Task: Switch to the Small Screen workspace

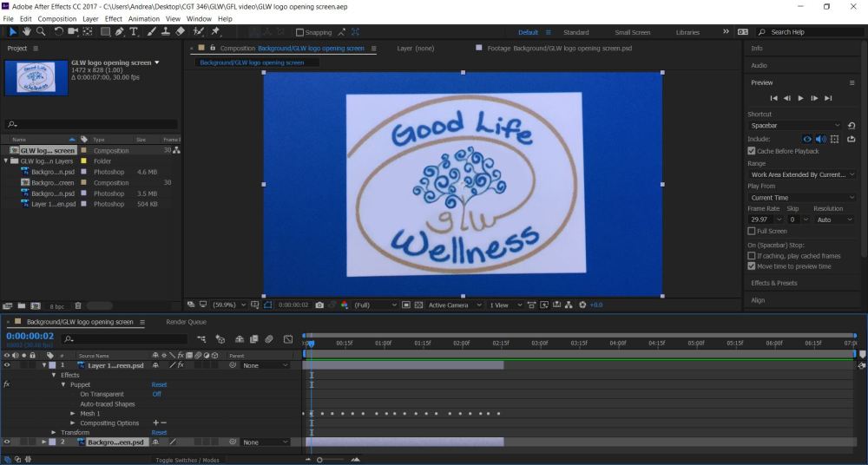Action: (x=632, y=32)
